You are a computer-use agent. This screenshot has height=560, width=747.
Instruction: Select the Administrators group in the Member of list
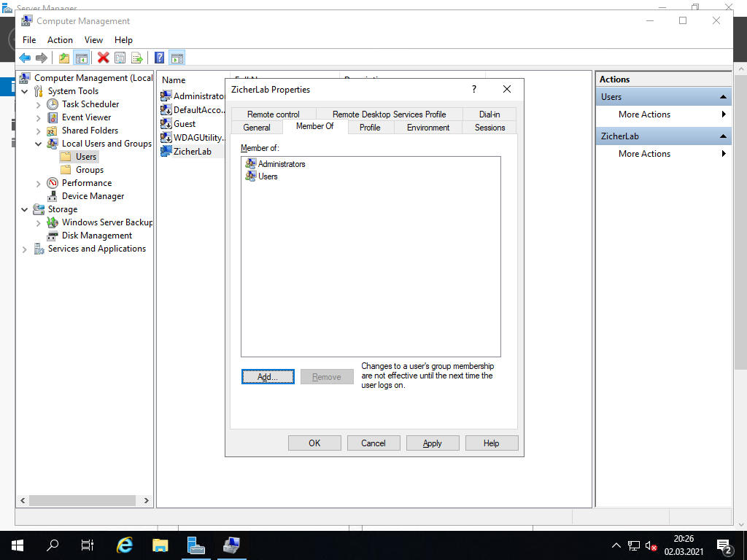(x=281, y=164)
